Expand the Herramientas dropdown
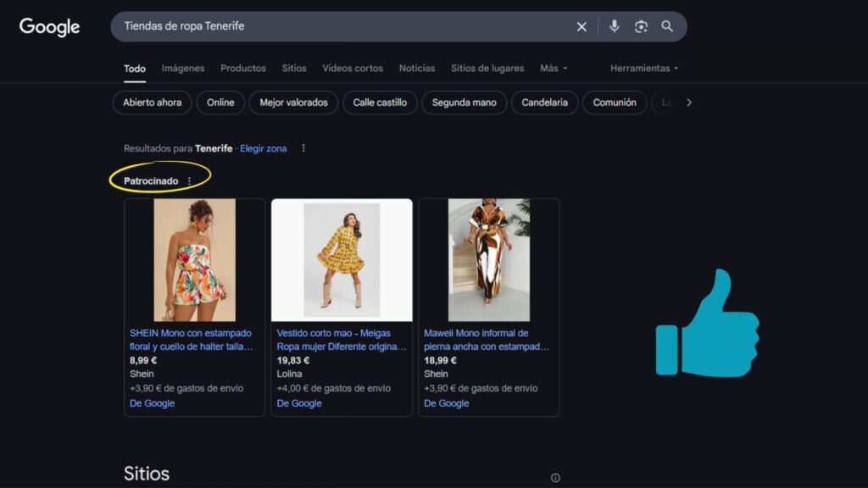 (x=644, y=68)
